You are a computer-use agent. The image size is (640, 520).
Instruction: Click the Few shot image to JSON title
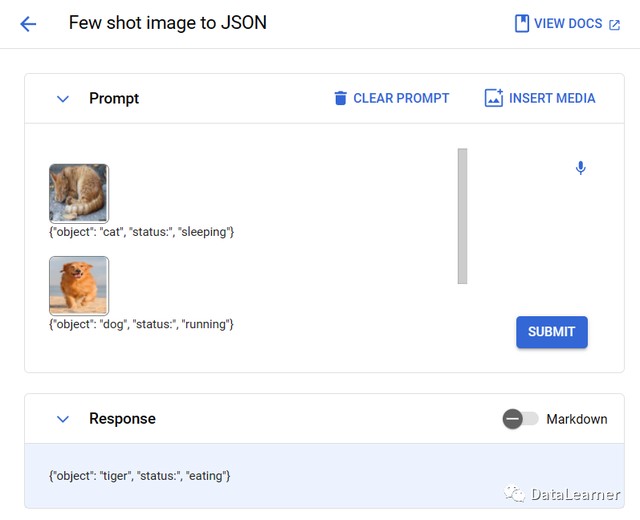point(168,23)
